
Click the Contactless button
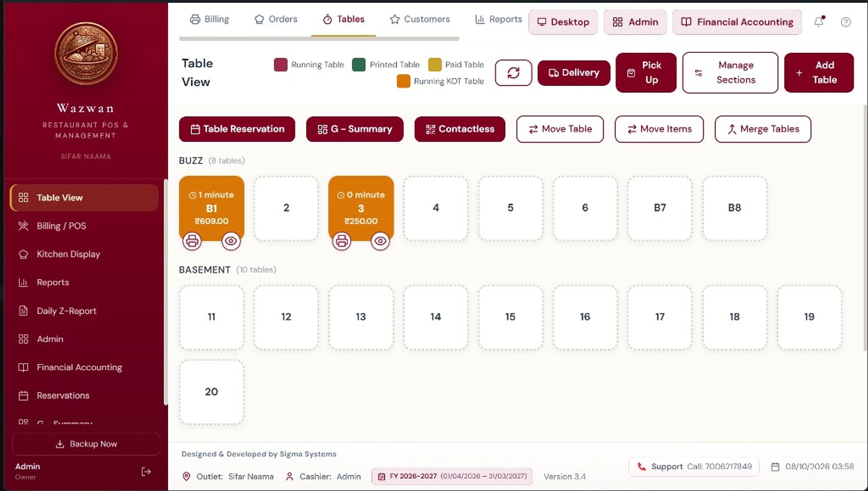[x=460, y=129]
